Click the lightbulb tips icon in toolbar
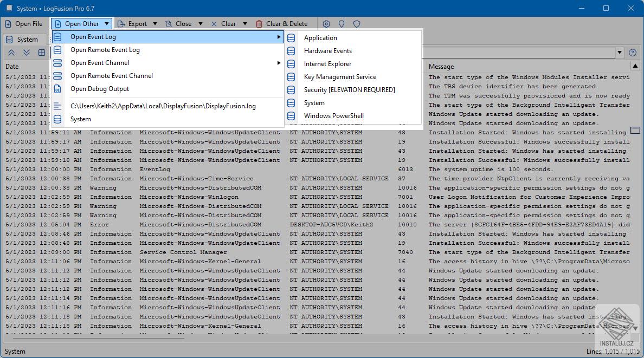 click(x=342, y=24)
